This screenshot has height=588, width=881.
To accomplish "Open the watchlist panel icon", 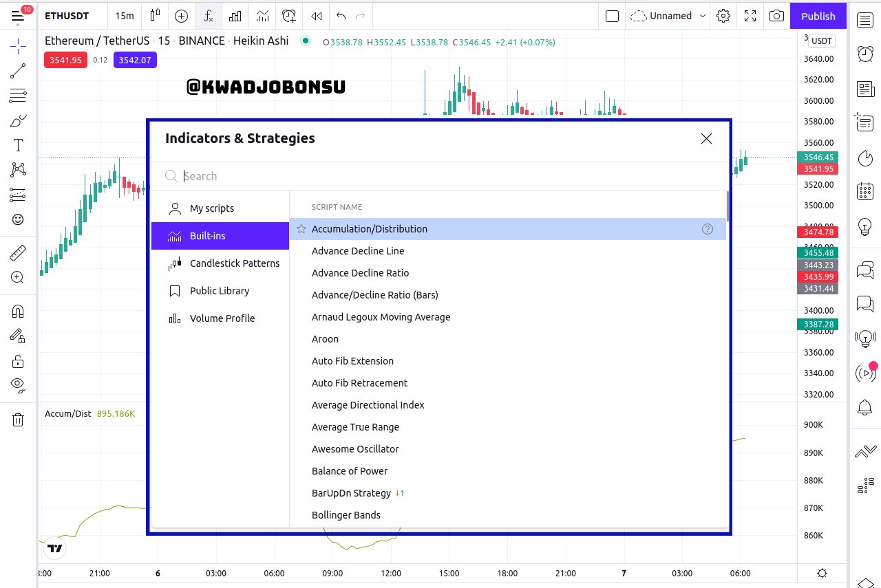I will 865,20.
